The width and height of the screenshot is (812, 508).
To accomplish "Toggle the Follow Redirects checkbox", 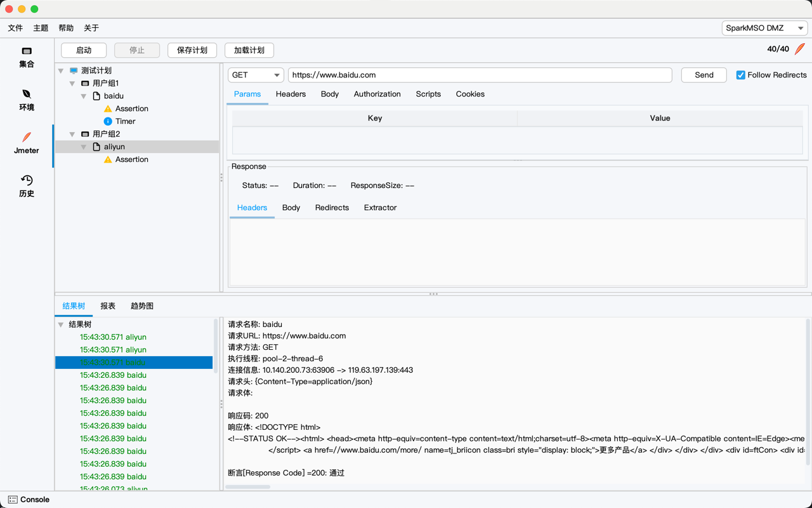I will pyautogui.click(x=740, y=75).
